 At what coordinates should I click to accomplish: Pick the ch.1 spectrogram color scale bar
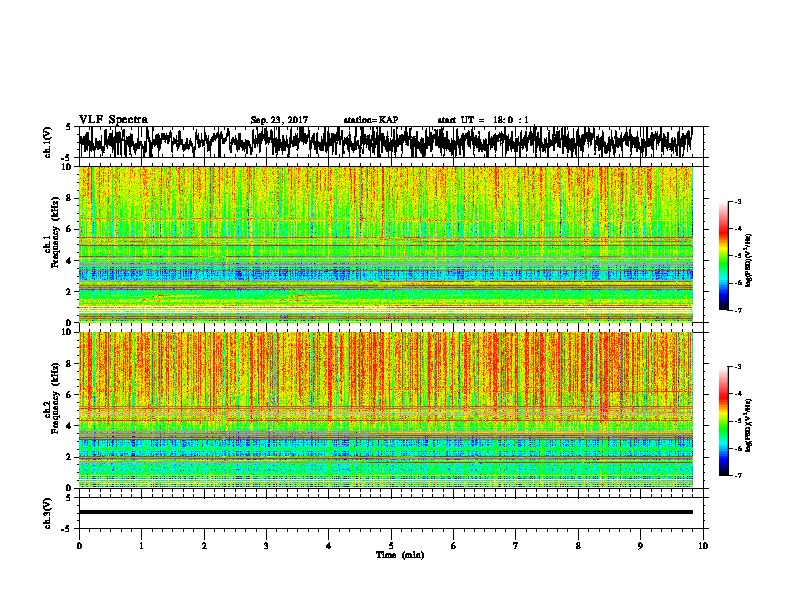click(x=723, y=256)
